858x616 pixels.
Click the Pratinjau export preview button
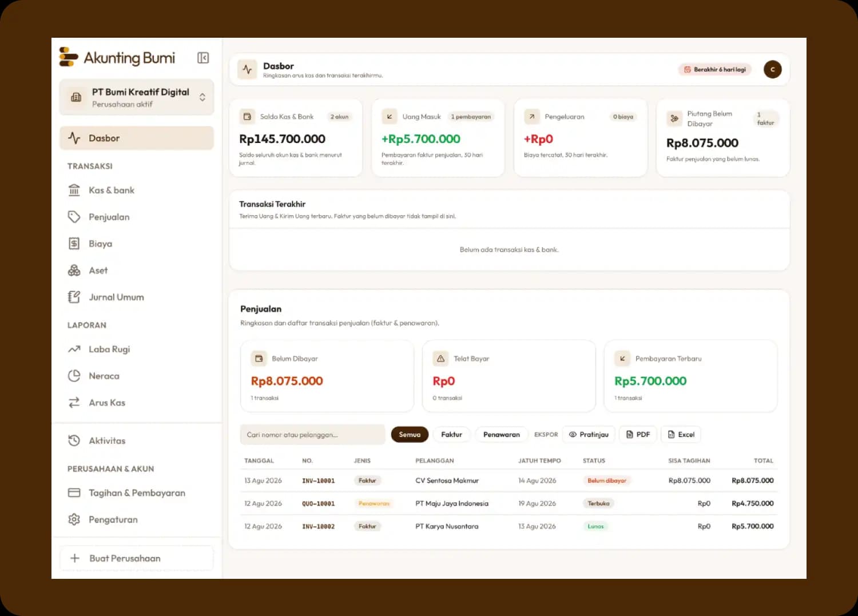click(x=589, y=435)
